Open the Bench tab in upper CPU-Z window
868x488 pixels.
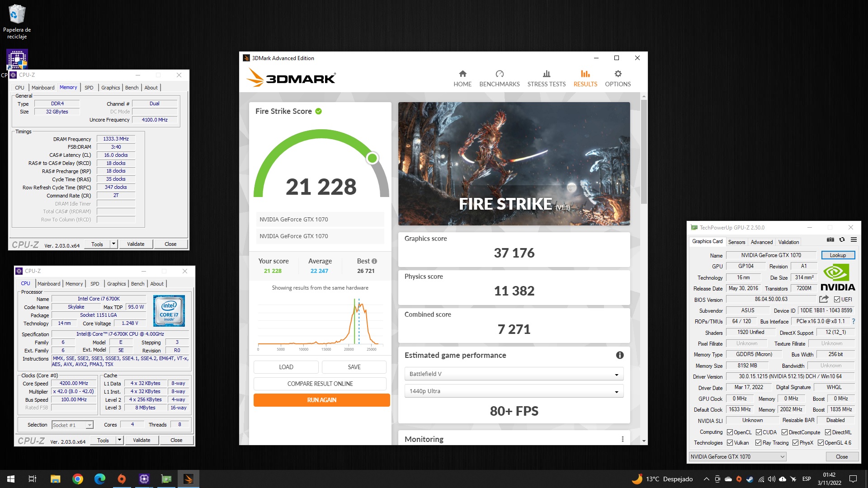132,88
